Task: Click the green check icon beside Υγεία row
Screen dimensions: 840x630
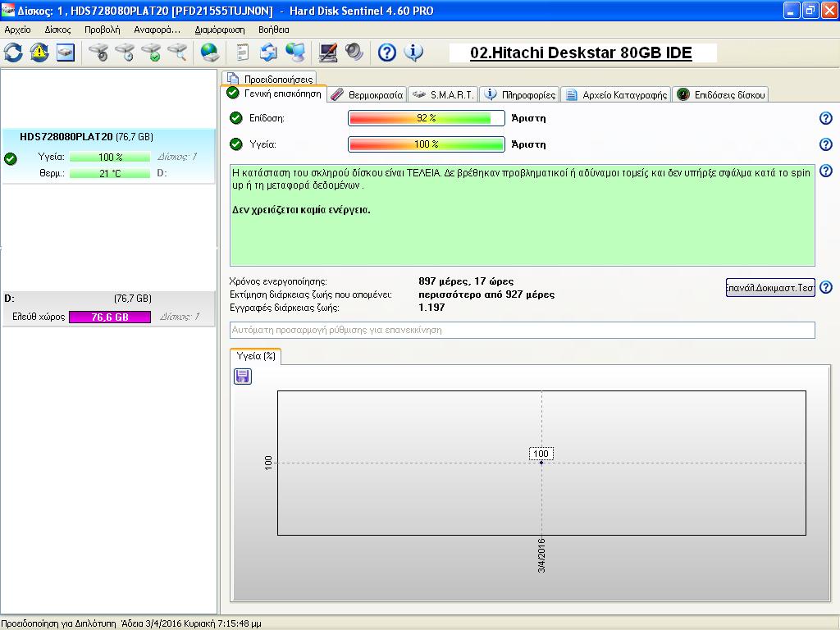Action: coord(235,144)
